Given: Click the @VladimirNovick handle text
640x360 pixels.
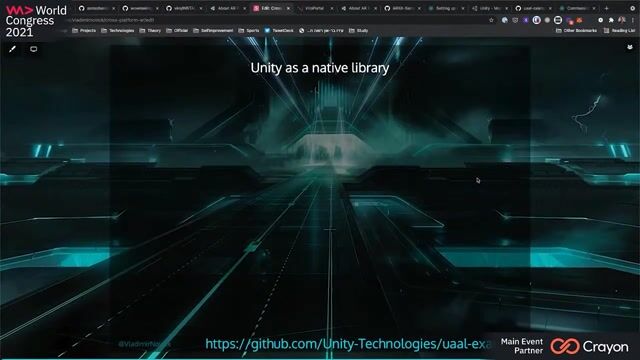Looking at the screenshot, I should coord(144,344).
